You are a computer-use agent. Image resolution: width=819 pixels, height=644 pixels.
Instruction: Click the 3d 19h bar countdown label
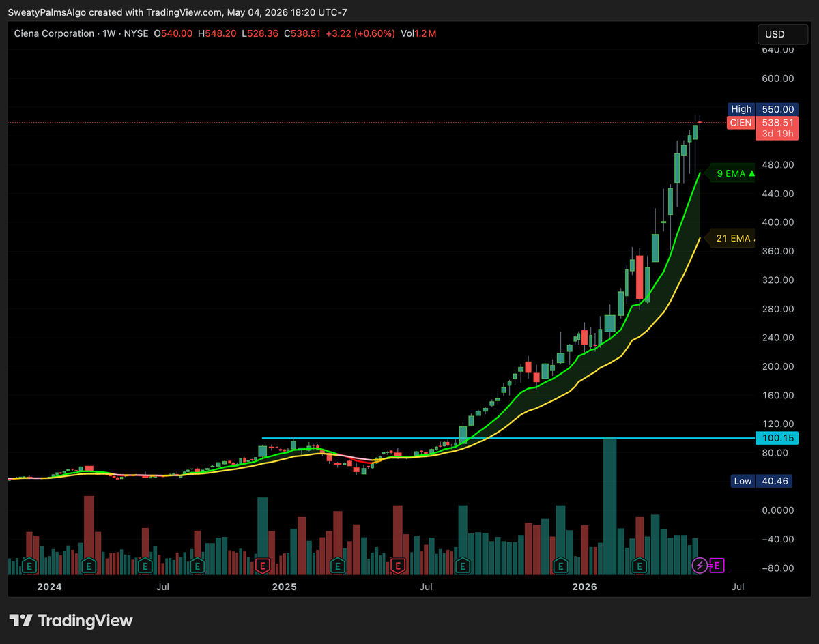(777, 134)
